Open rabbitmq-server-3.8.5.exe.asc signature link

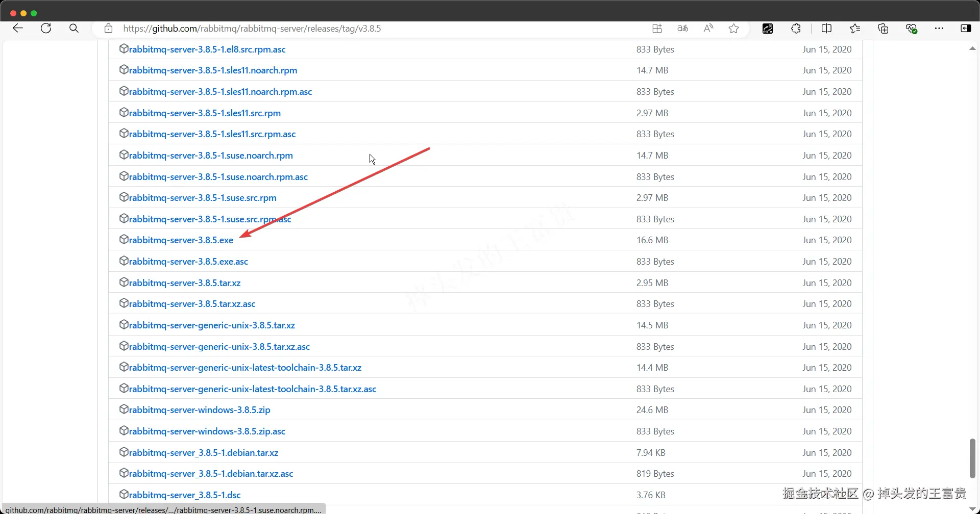pos(188,262)
